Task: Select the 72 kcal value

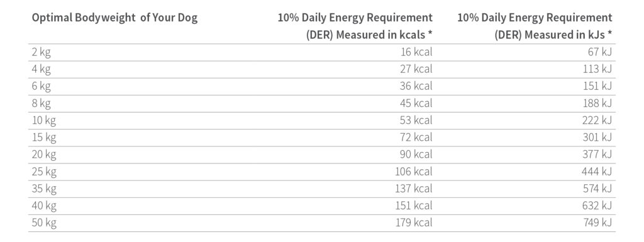Action: (416, 138)
